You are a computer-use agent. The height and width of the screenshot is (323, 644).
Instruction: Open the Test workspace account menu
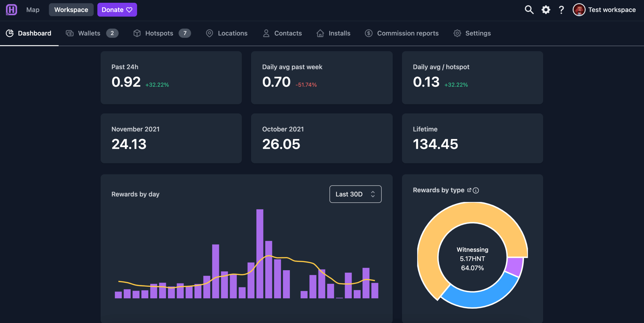tap(612, 10)
